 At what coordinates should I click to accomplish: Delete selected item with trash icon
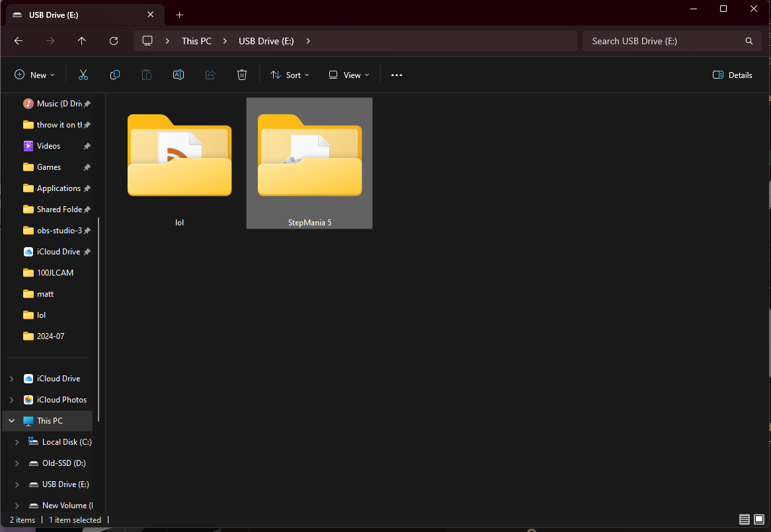pos(242,75)
